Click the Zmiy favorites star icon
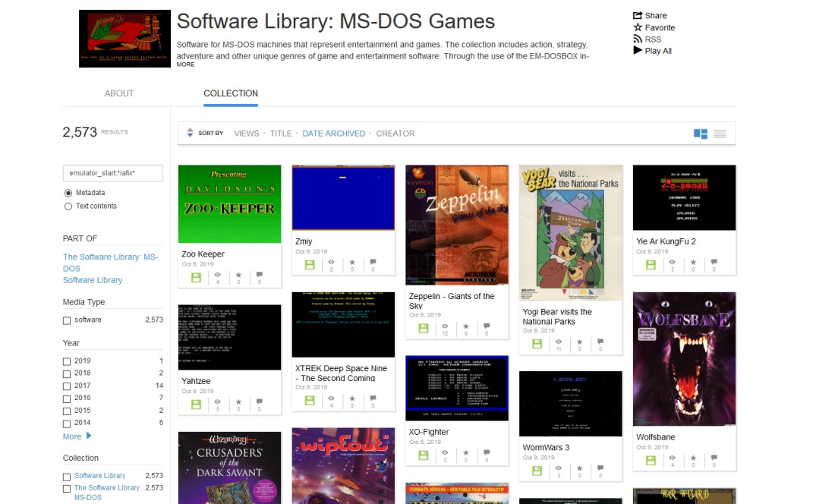This screenshot has height=504, width=835. [352, 262]
